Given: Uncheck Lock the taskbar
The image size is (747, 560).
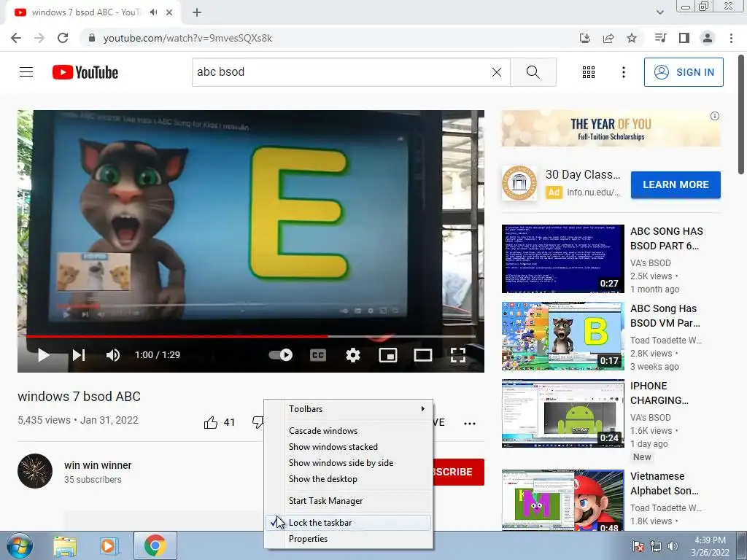Looking at the screenshot, I should (349, 522).
